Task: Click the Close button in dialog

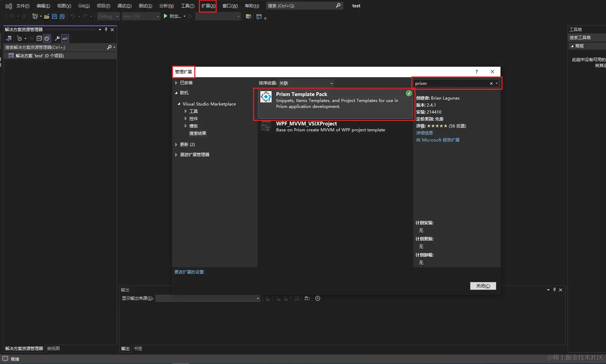Action: 483,286
